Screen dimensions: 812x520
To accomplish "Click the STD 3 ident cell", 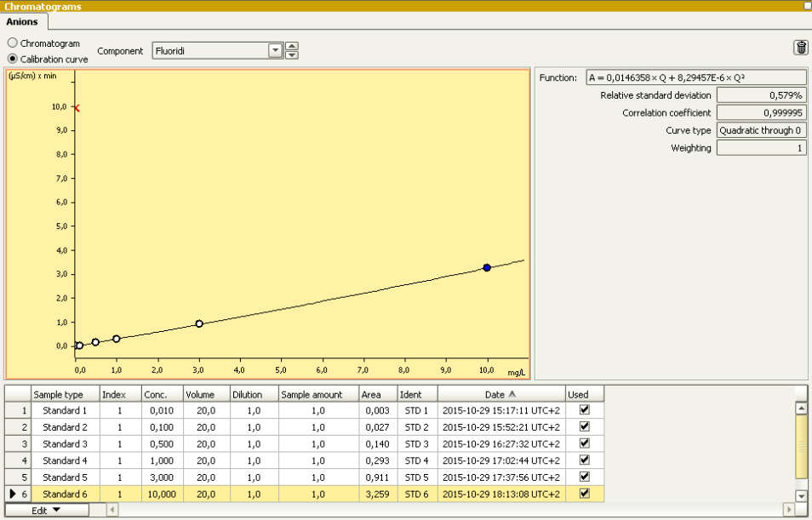I will [x=417, y=444].
